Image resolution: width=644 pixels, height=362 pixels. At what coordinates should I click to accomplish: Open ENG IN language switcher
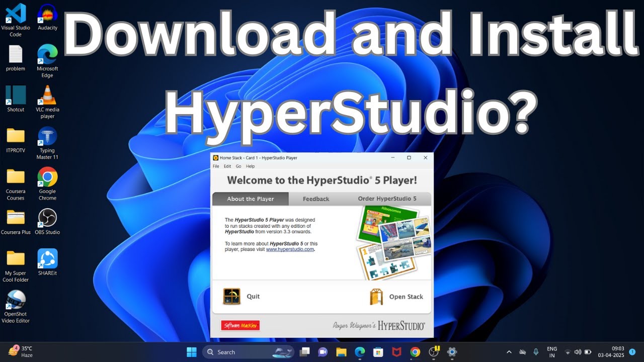[x=552, y=352]
